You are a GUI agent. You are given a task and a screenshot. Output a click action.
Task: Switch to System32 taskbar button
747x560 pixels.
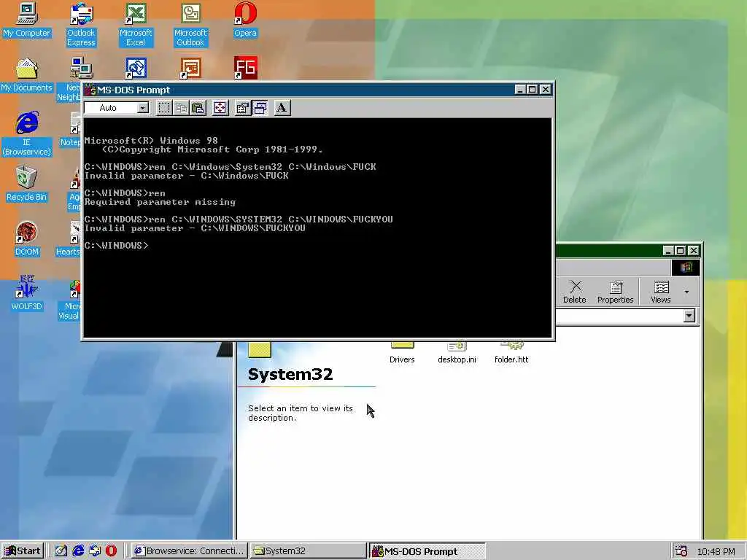(x=308, y=551)
